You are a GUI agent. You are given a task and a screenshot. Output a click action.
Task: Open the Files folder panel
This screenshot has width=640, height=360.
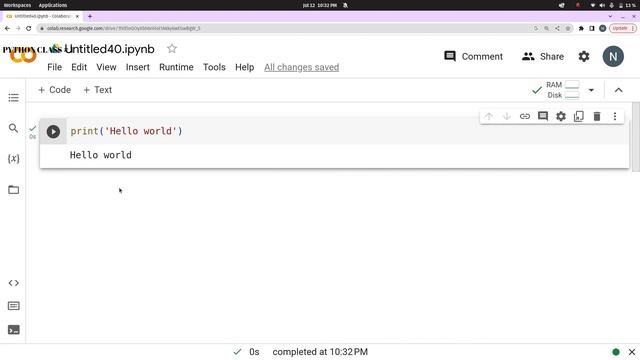pyautogui.click(x=13, y=190)
